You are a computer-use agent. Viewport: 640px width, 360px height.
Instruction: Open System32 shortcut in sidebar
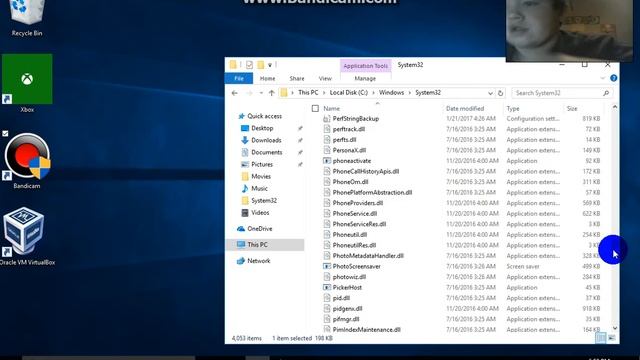point(259,200)
